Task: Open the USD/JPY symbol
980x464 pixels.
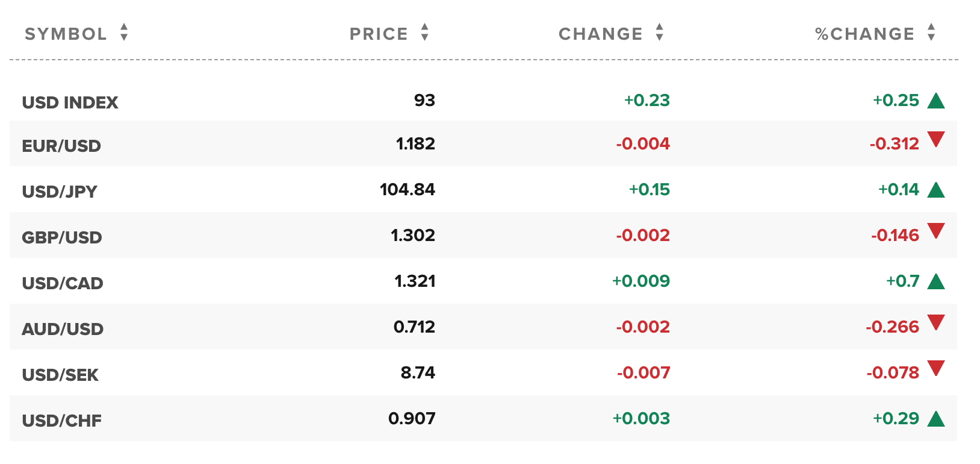Action: pyautogui.click(x=60, y=192)
